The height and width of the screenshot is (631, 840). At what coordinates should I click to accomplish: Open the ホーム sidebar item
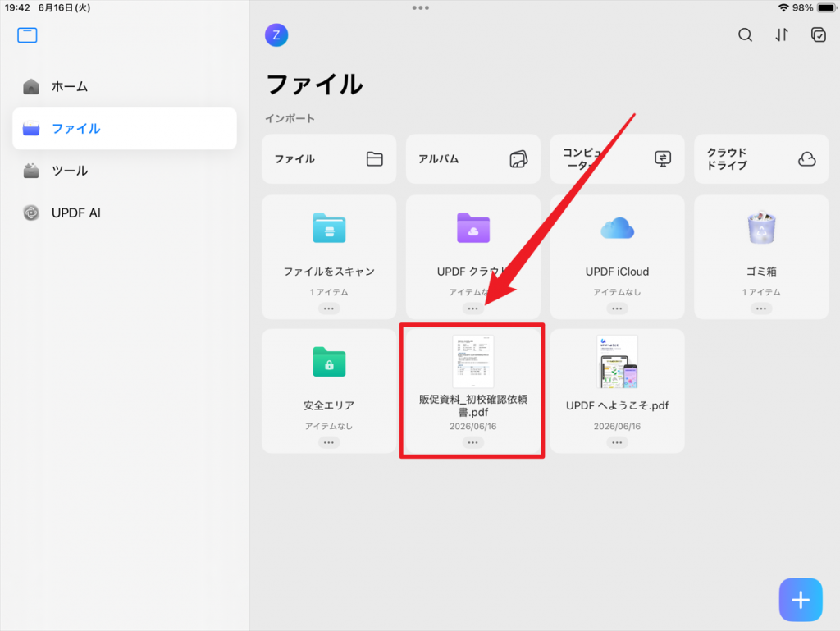(x=125, y=86)
